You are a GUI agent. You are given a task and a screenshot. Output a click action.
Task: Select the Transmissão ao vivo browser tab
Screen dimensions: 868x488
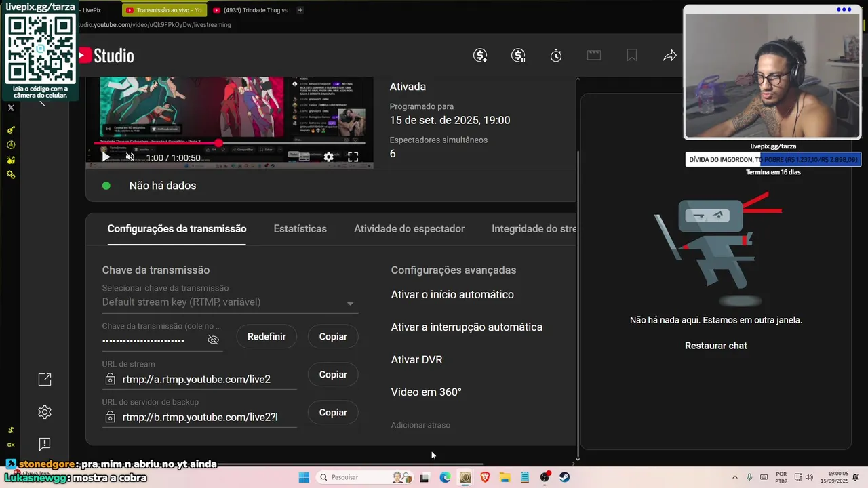click(x=164, y=10)
